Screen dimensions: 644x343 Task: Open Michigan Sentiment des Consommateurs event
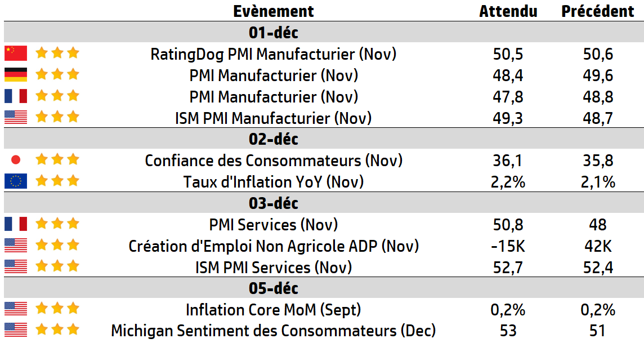click(x=274, y=331)
